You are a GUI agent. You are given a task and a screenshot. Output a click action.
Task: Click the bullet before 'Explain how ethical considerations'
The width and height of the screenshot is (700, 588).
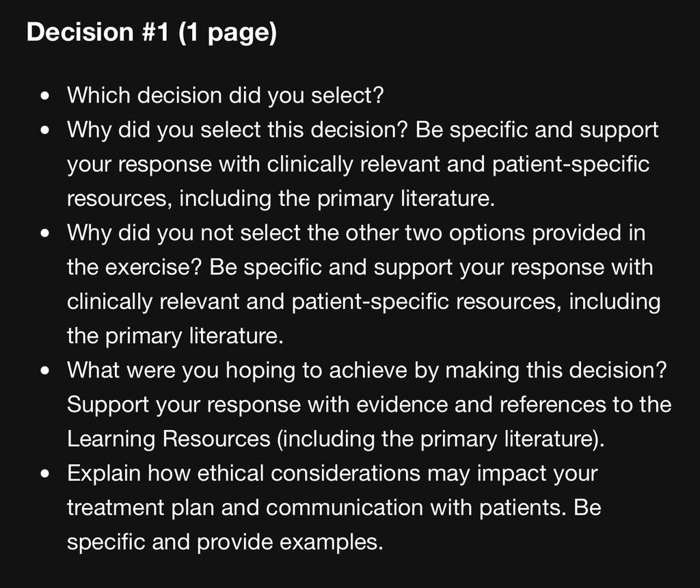(x=44, y=474)
